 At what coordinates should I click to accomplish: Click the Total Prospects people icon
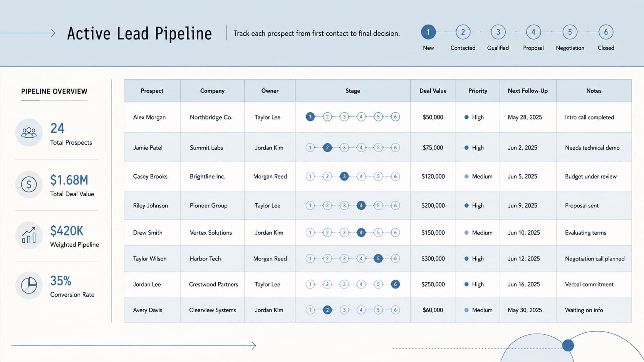pos(29,133)
